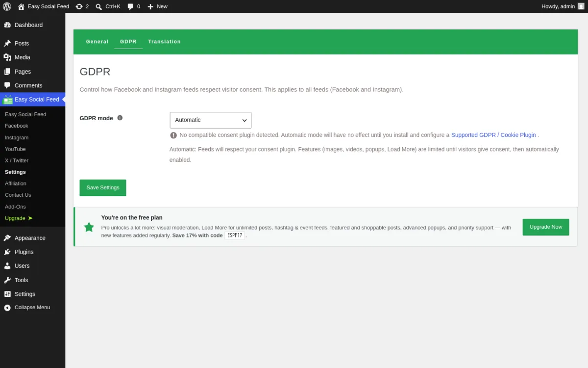588x368 pixels.
Task: Click the Easy Social Feed plugin icon
Action: [7, 100]
